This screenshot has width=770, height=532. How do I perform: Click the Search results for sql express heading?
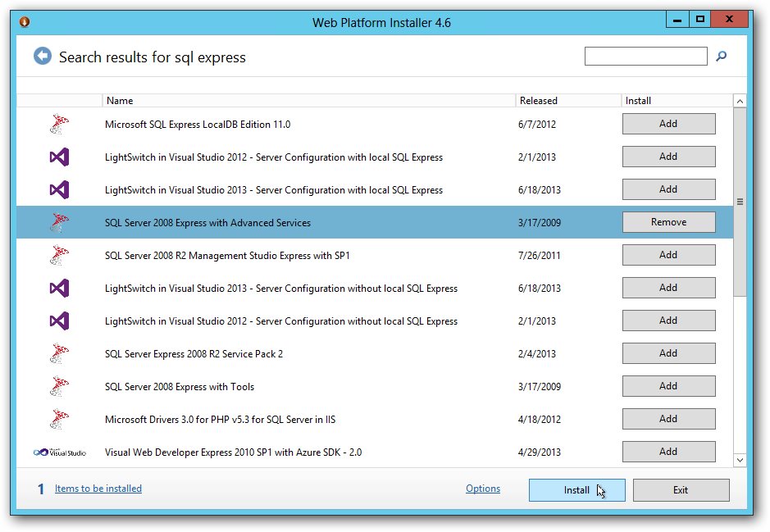153,57
